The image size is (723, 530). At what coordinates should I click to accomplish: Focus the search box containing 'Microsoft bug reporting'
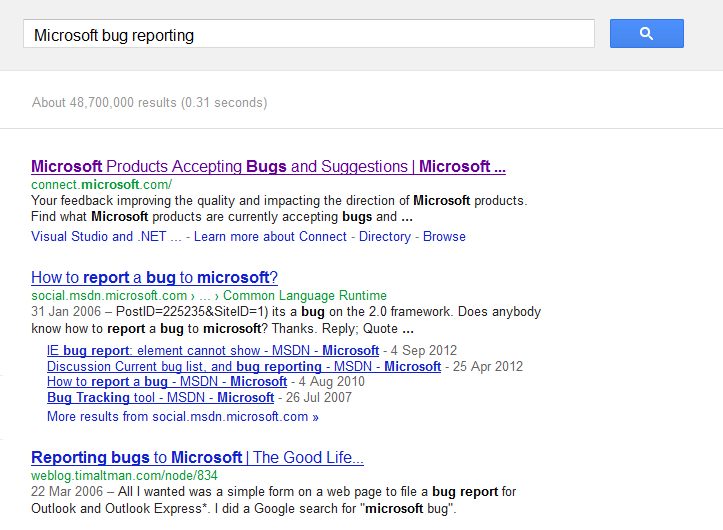[x=309, y=34]
